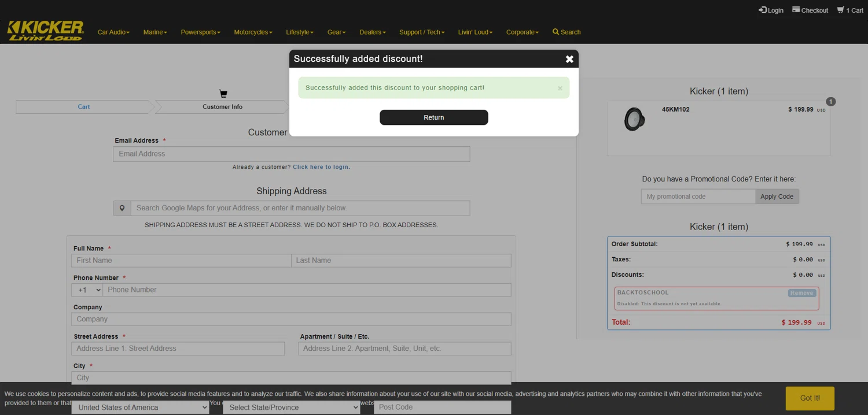
Task: Click the map pin icon by address search
Action: click(x=122, y=208)
